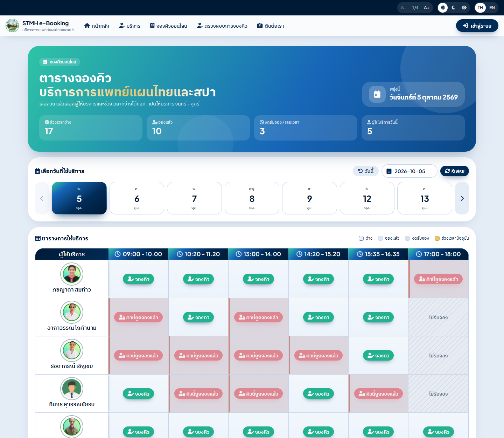Select date card 6 ต.ค.
The width and height of the screenshot is (504, 438).
coord(137,198)
